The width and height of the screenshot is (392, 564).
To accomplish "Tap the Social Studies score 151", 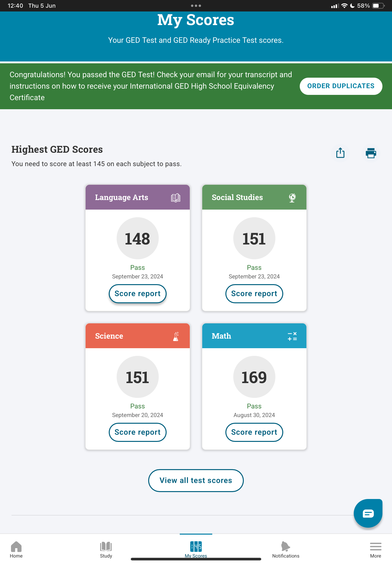I will coord(254,239).
